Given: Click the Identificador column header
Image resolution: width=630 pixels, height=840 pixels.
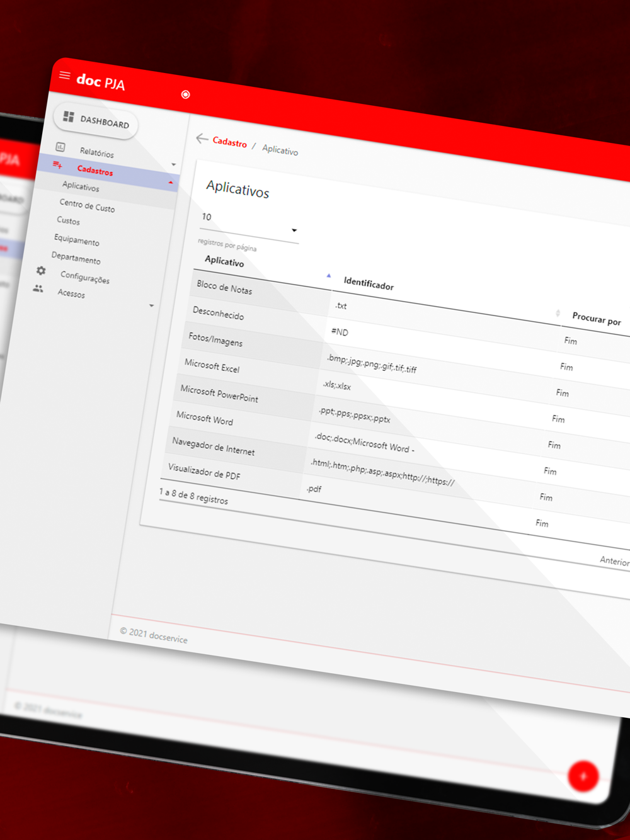Looking at the screenshot, I should pyautogui.click(x=369, y=285).
